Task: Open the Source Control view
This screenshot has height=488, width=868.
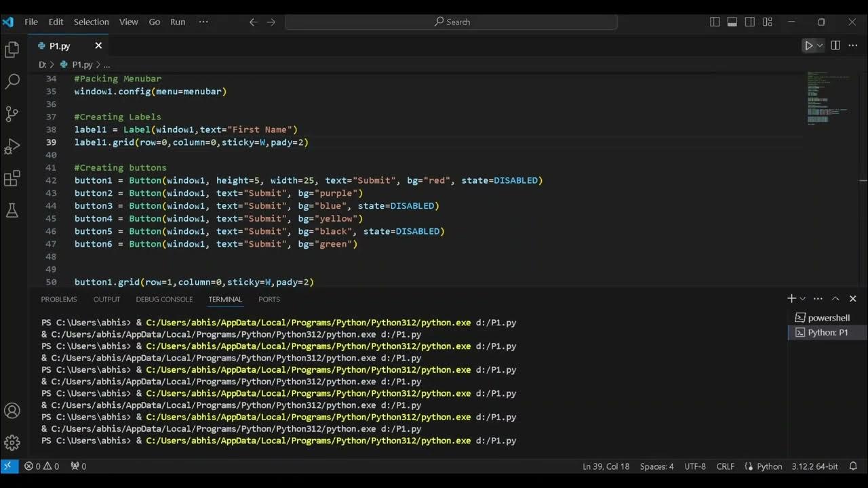Action: point(12,114)
